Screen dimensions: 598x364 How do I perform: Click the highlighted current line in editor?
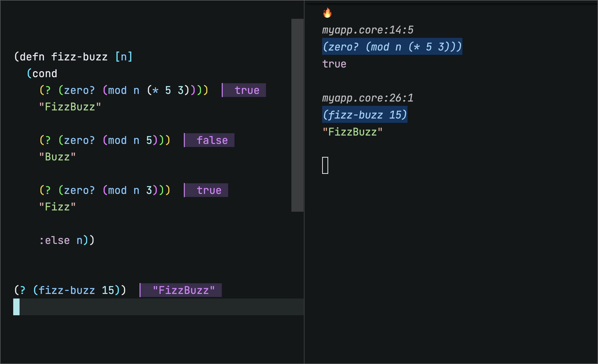(159, 307)
